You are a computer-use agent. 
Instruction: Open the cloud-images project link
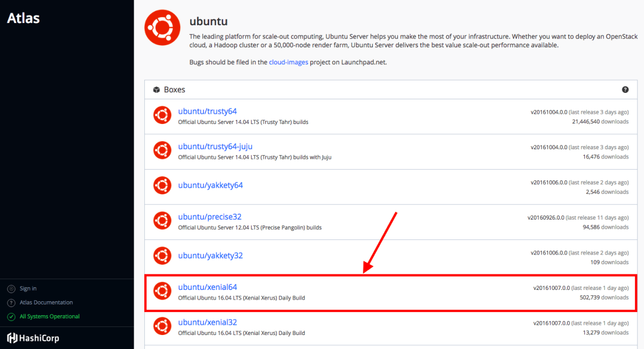tap(289, 62)
